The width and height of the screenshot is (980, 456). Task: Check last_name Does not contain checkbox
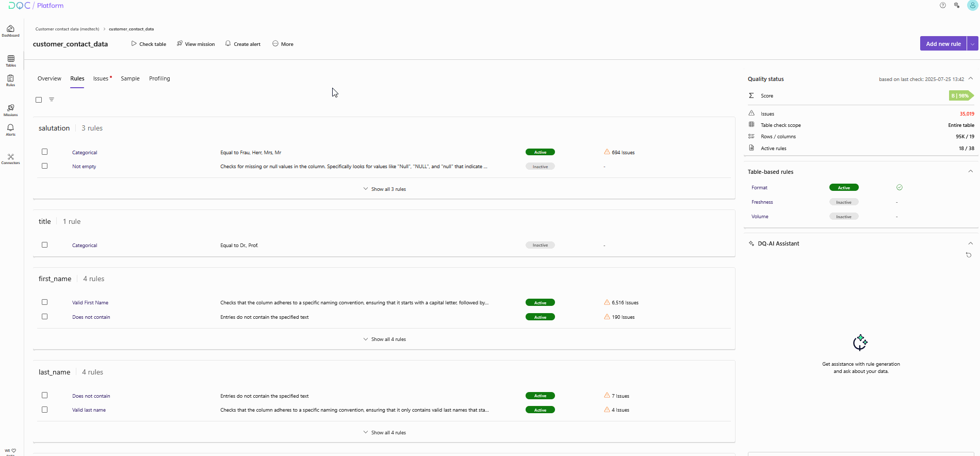tap(45, 396)
